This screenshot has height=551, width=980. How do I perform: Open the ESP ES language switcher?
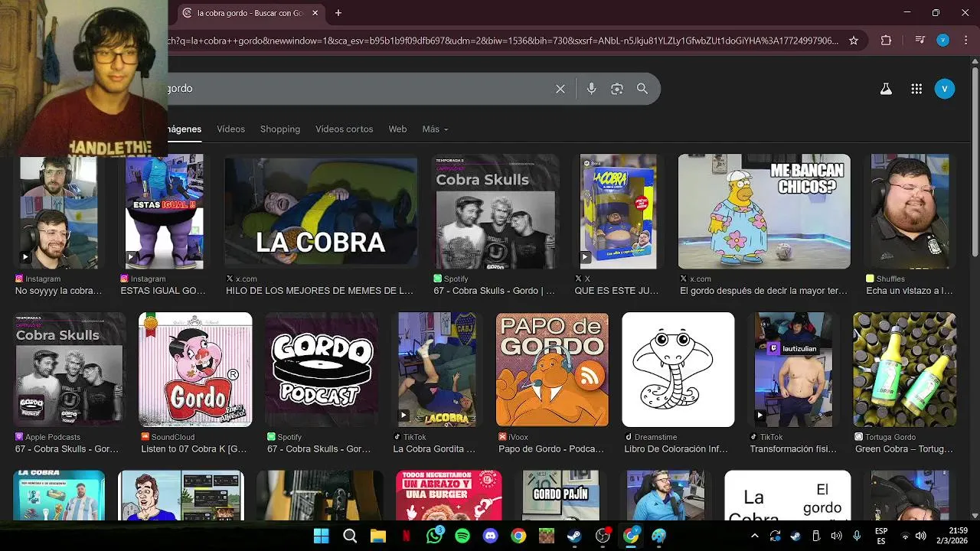881,536
